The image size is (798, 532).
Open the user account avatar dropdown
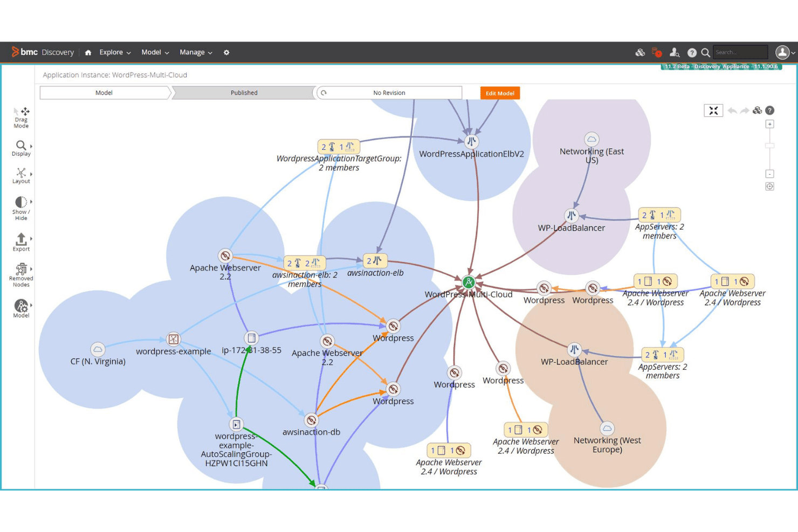(x=785, y=52)
